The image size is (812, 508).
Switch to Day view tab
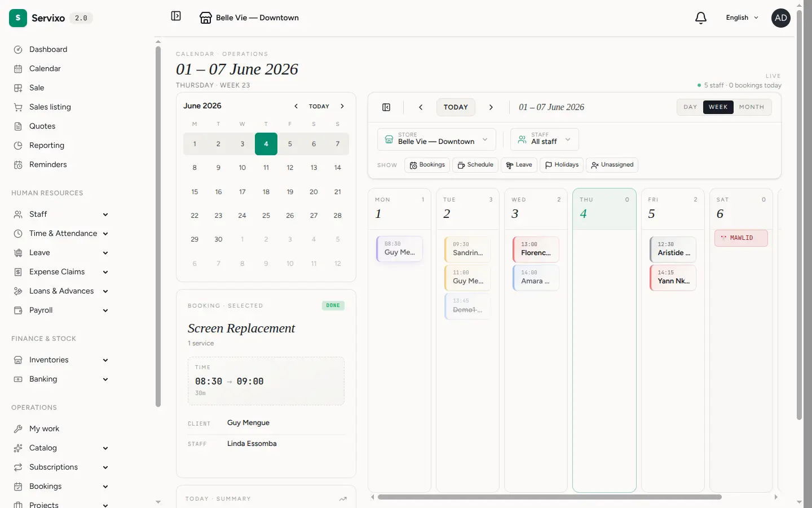[690, 107]
